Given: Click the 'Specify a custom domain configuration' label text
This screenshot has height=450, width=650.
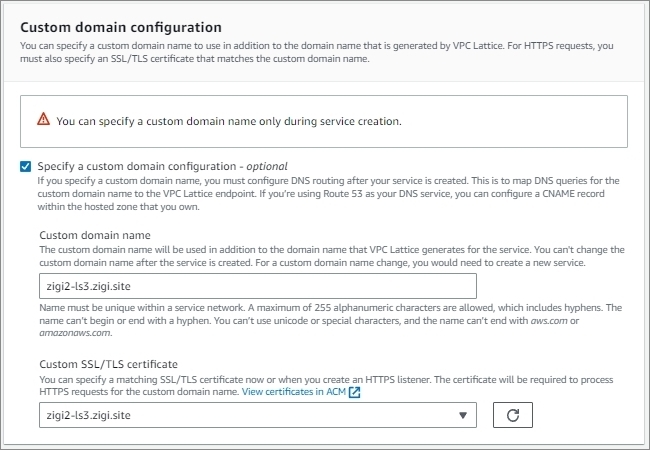Looking at the screenshot, I should tap(137, 166).
